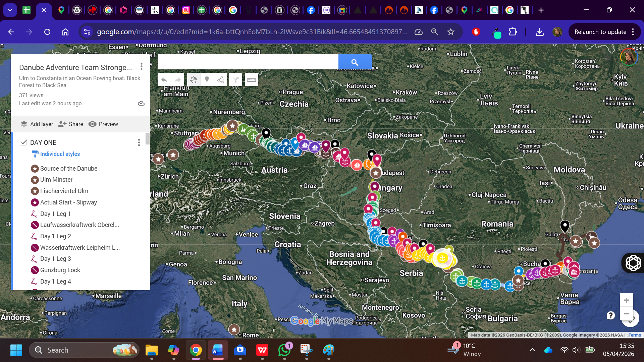
Task: Open the DAY ONE layer options menu
Action: (x=139, y=142)
